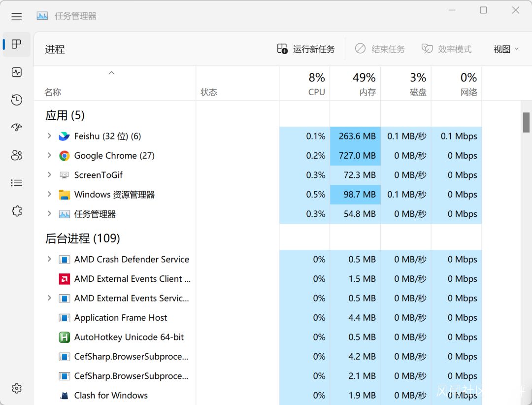Sort by the 内存 column header
Image resolution: width=532 pixels, height=405 pixels.
click(x=367, y=84)
